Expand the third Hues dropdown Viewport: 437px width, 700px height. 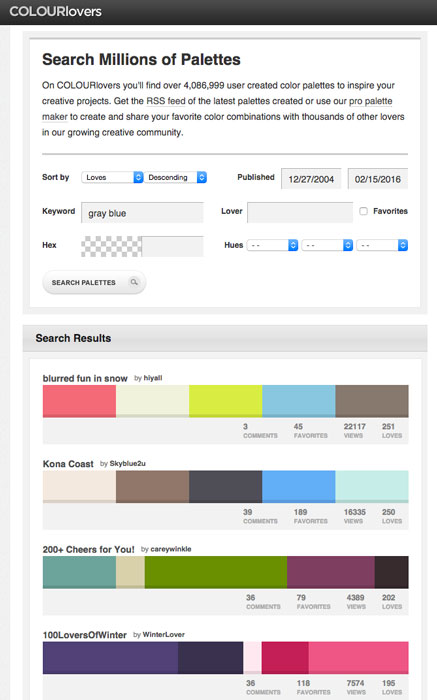pyautogui.click(x=382, y=245)
